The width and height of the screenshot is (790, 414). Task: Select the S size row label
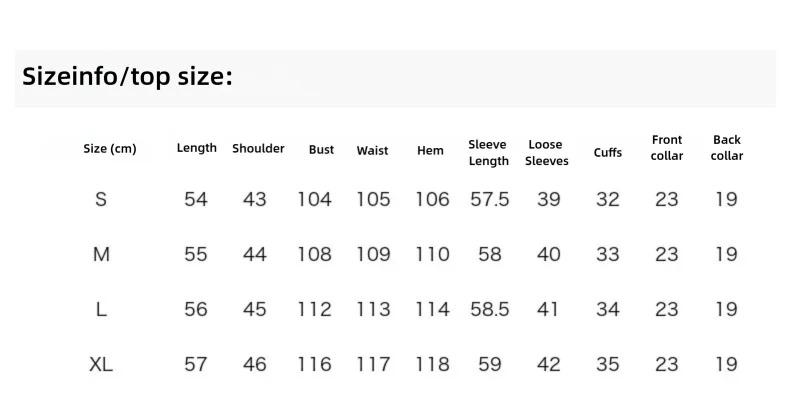point(101,199)
